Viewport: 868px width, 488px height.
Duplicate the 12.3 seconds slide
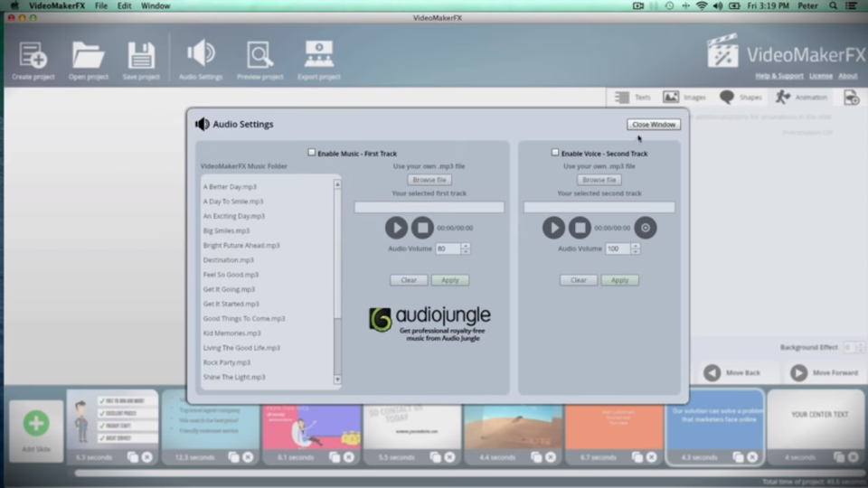point(233,457)
